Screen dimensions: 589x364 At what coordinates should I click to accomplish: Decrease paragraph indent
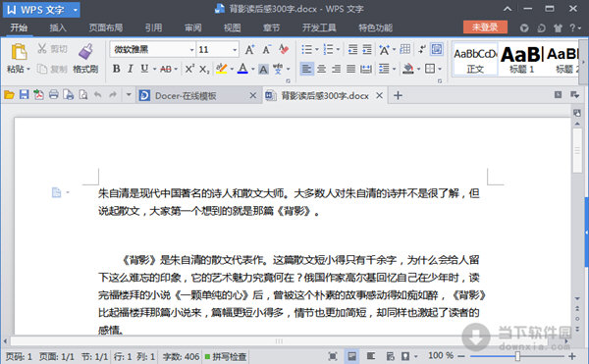(x=352, y=49)
